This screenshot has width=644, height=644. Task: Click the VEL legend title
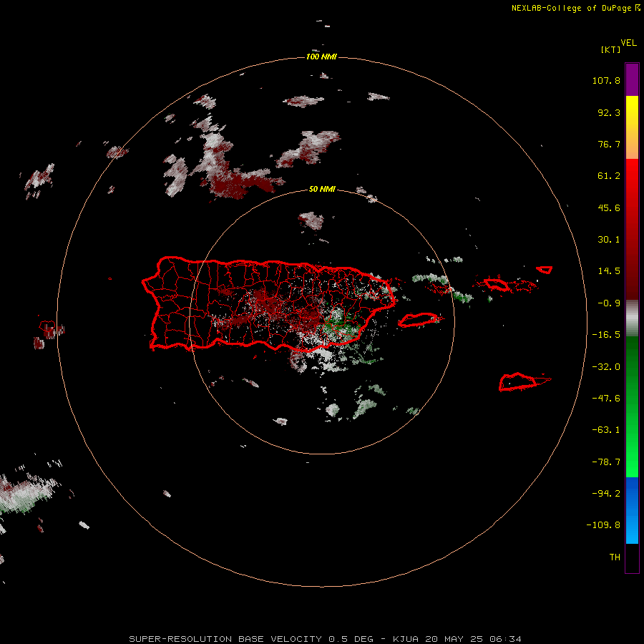coord(628,43)
